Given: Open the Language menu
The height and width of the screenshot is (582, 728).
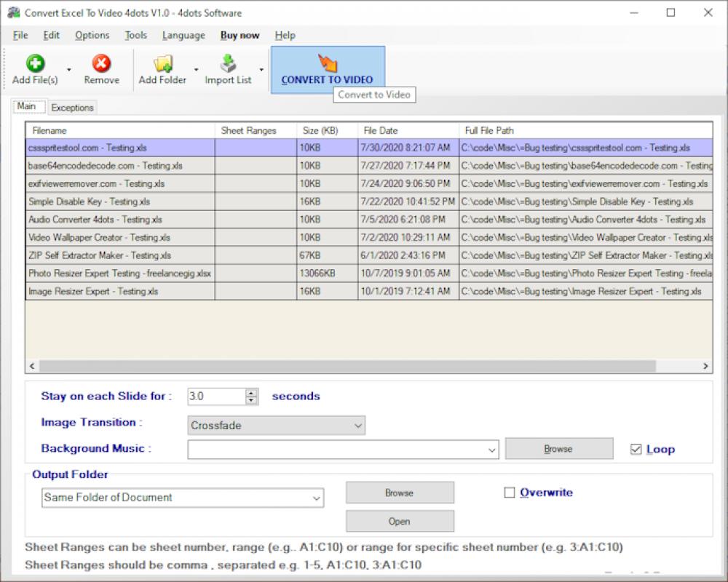Looking at the screenshot, I should 183,35.
